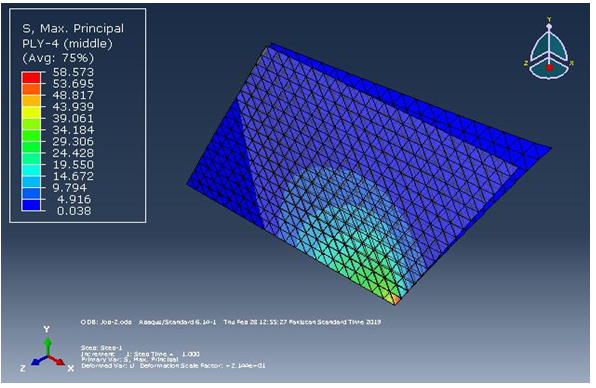Click the Y-axis handle atop the 3D compass
Viewport: 596px width, 388px height.
click(x=549, y=26)
